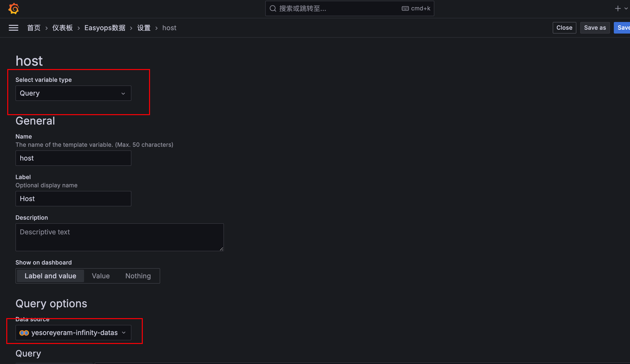Open the hamburger navigation menu
Viewport: 630px width, 364px height.
[x=14, y=28]
